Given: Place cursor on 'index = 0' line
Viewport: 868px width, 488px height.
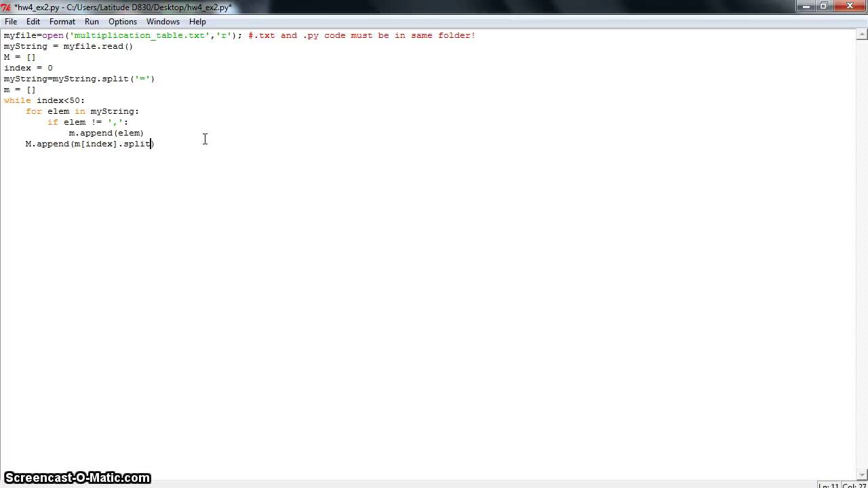Looking at the screenshot, I should click(28, 68).
